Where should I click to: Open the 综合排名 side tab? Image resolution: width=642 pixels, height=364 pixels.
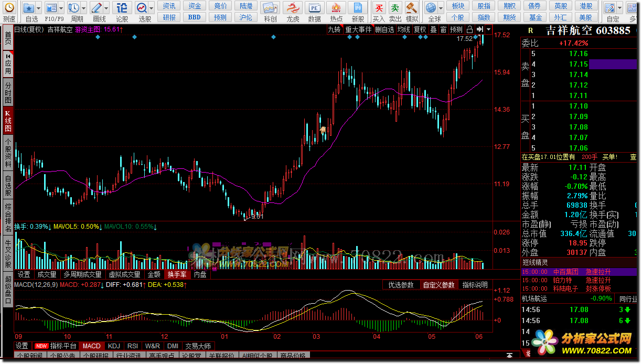click(8, 217)
